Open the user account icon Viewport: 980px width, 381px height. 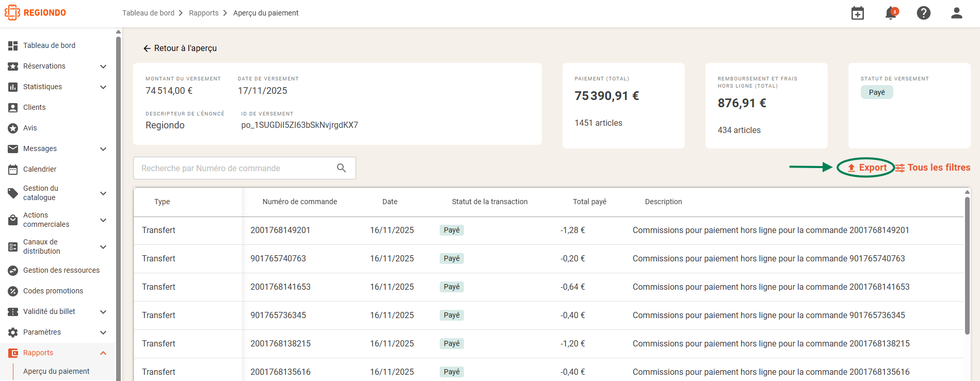[957, 13]
